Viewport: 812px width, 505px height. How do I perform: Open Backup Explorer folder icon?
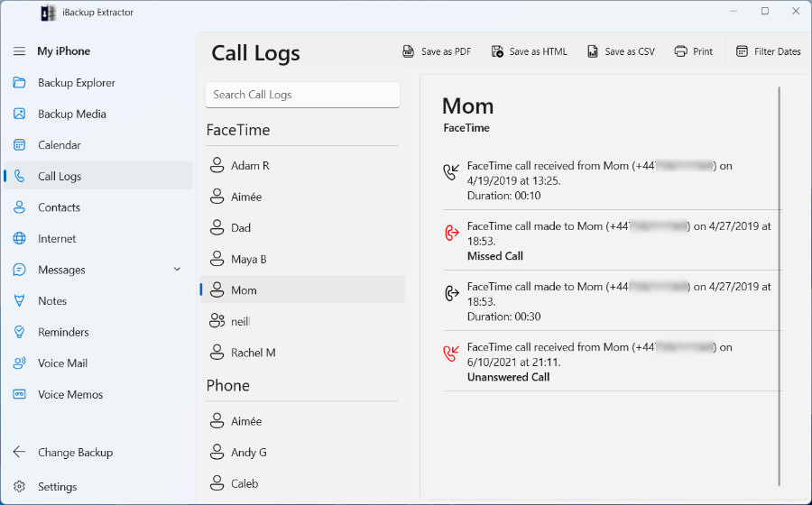point(19,83)
